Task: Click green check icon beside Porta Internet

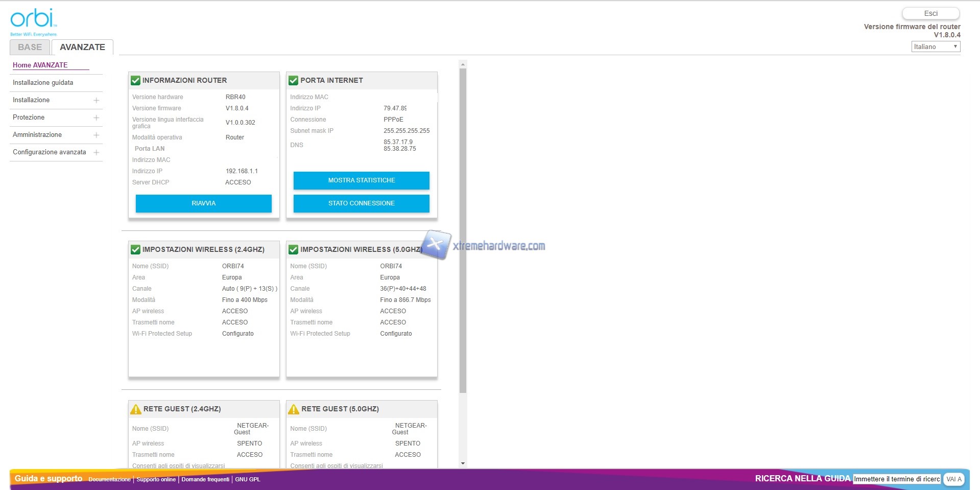Action: point(293,80)
